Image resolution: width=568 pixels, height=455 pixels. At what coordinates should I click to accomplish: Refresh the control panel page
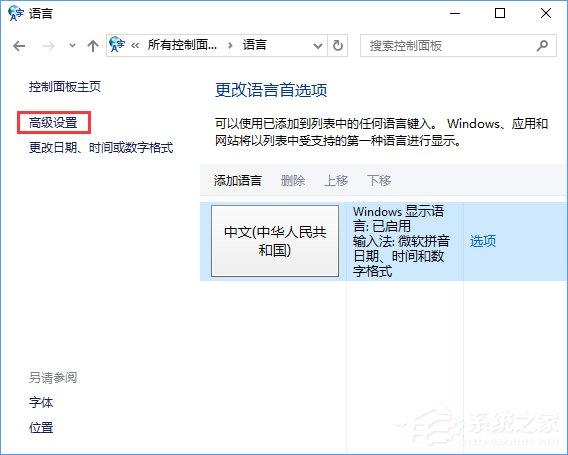click(338, 46)
